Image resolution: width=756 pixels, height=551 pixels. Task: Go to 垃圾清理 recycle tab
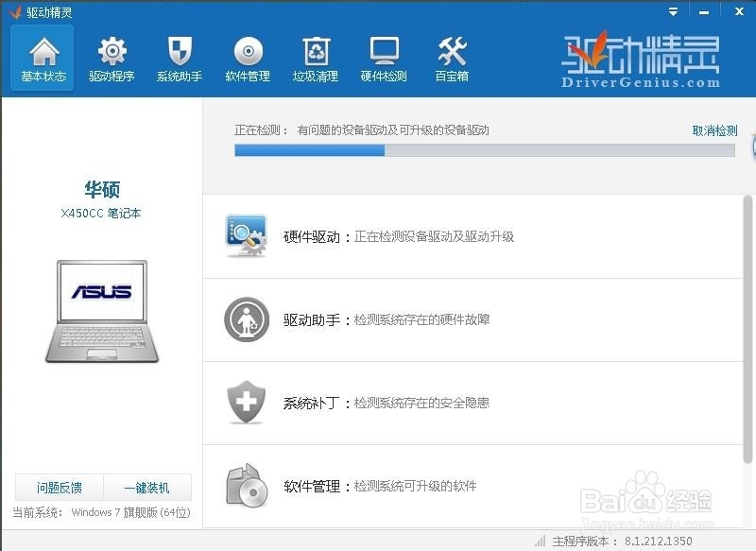pos(316,59)
